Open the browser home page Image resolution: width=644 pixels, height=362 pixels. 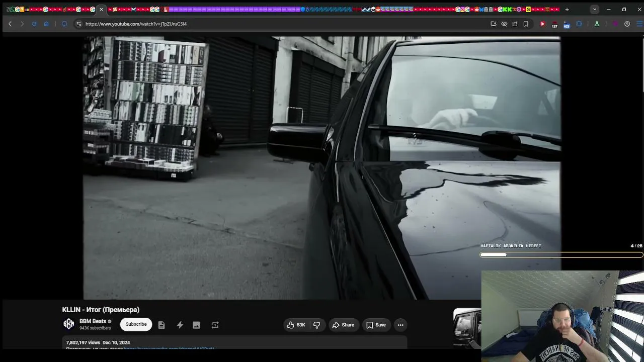click(46, 24)
